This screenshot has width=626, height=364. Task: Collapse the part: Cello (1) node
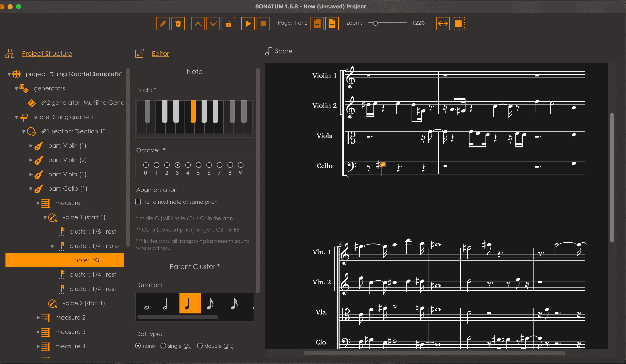(31, 189)
